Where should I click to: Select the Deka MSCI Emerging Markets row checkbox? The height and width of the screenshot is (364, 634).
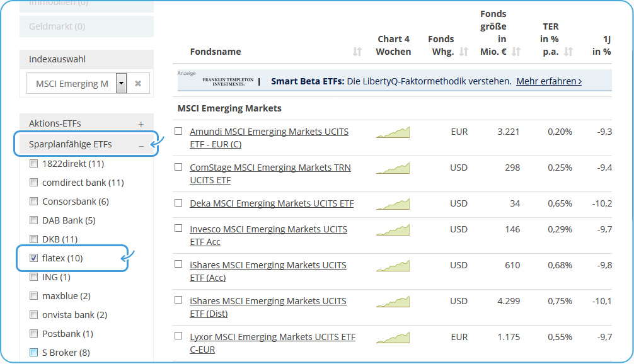pos(178,203)
